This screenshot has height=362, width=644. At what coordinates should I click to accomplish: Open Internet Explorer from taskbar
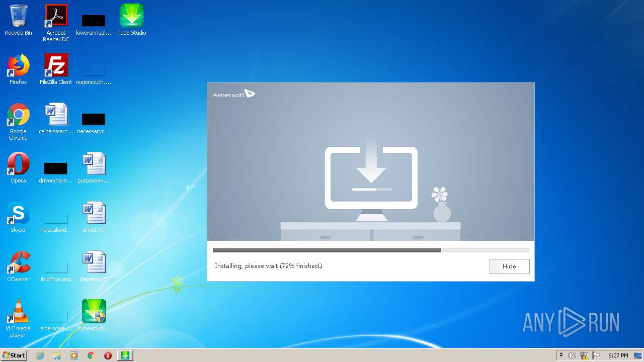pyautogui.click(x=40, y=355)
